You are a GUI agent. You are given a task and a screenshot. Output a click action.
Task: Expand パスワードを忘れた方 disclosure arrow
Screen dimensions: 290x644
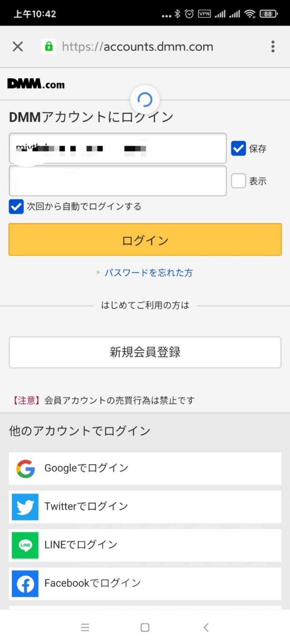[98, 273]
